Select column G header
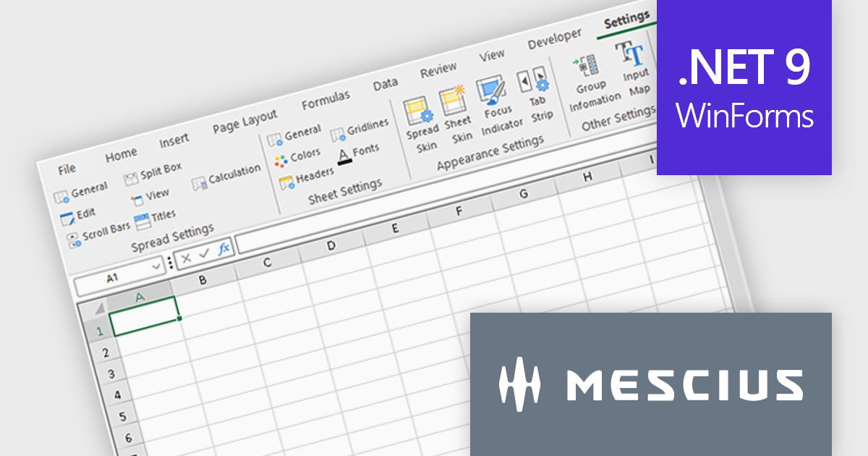Screen dimensions: 868x456 pos(523,194)
